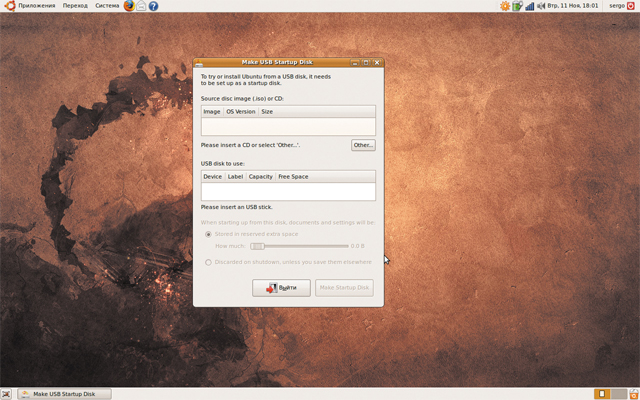Open the Приложения menu
This screenshot has width=640, height=400.
pyautogui.click(x=36, y=6)
